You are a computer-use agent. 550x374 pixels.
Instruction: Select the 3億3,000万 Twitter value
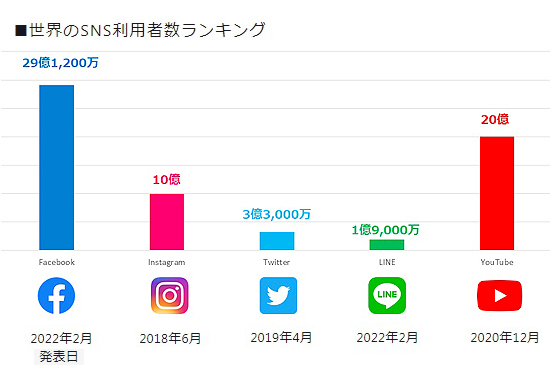coord(277,214)
